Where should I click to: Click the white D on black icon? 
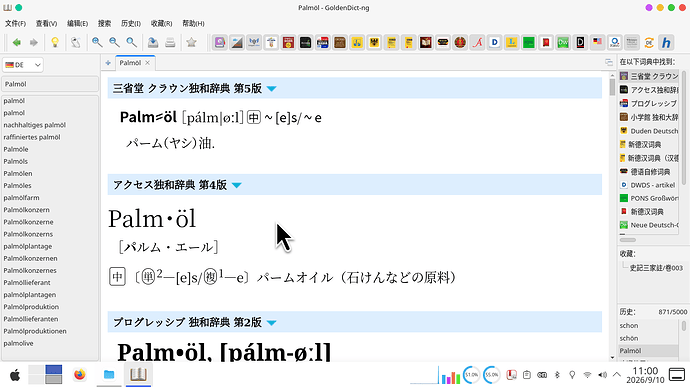(x=580, y=43)
